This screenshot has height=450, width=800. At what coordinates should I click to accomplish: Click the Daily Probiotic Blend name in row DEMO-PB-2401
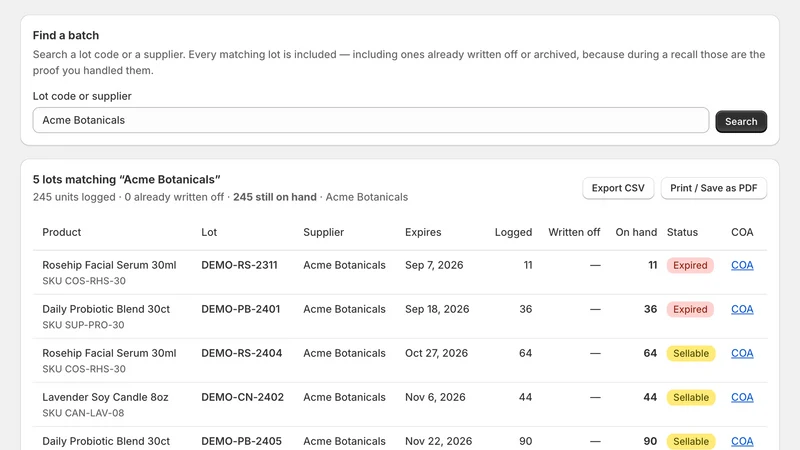coord(106,309)
